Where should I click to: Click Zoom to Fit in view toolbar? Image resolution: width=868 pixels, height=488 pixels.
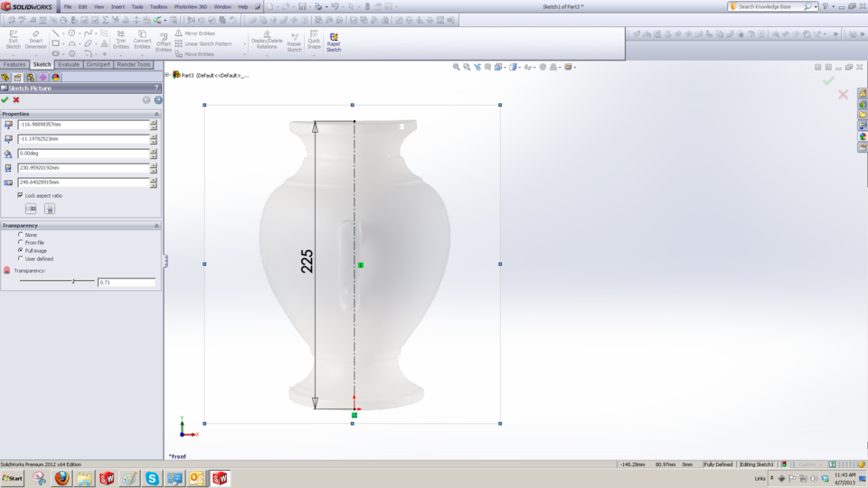coord(456,67)
